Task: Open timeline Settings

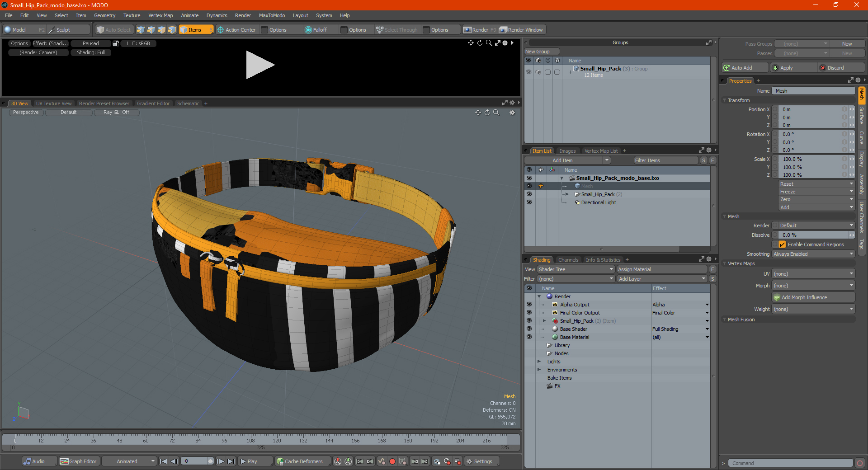Action: pos(482,461)
